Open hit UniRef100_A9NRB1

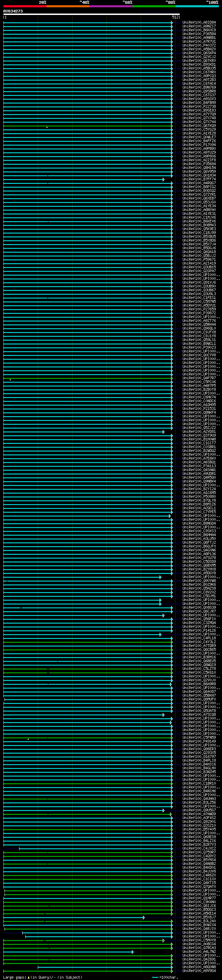coord(199,38)
